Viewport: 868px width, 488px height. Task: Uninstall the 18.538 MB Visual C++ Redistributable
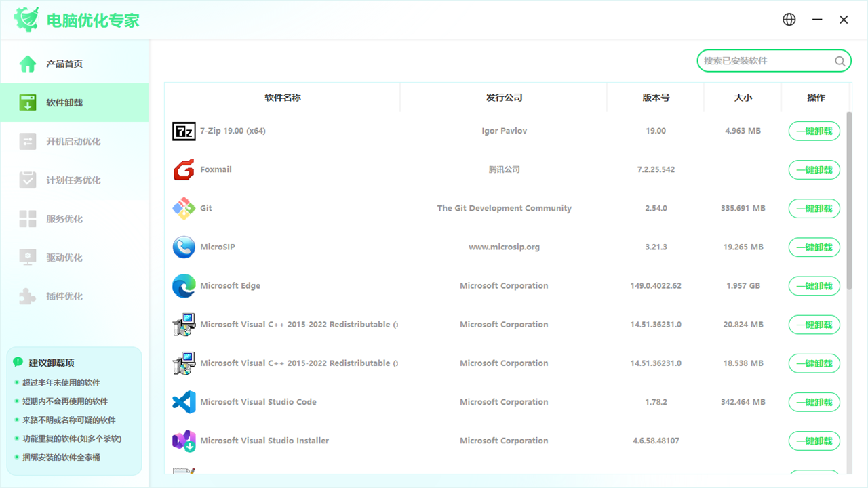[814, 363]
